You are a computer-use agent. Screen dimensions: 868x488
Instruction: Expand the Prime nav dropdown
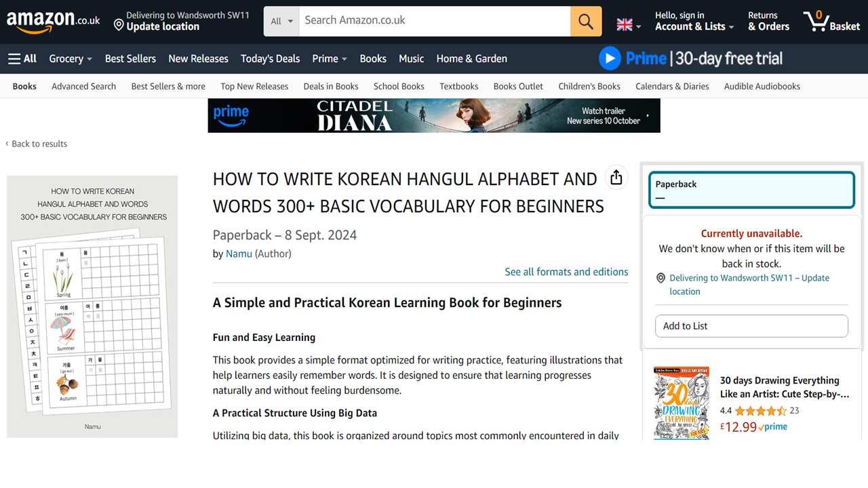point(330,59)
